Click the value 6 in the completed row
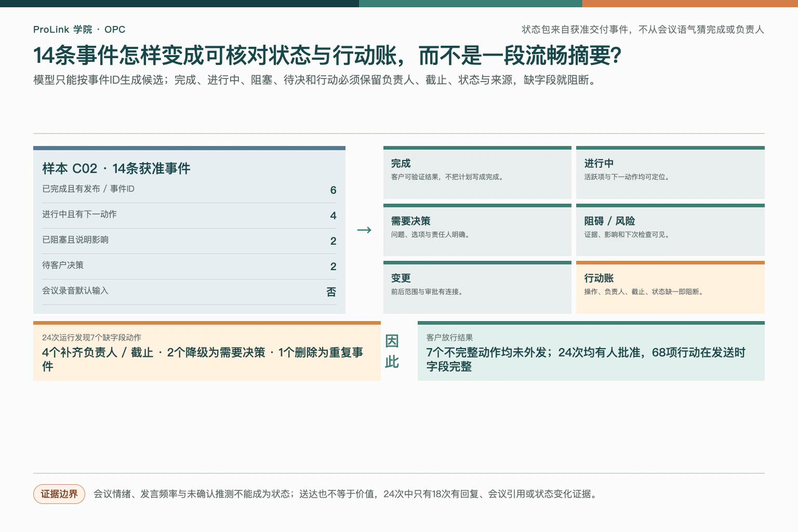The height and width of the screenshot is (532, 798). [334, 190]
